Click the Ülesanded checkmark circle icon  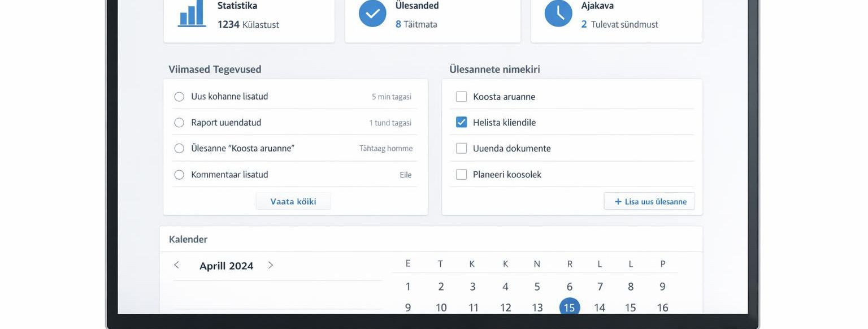pos(372,14)
